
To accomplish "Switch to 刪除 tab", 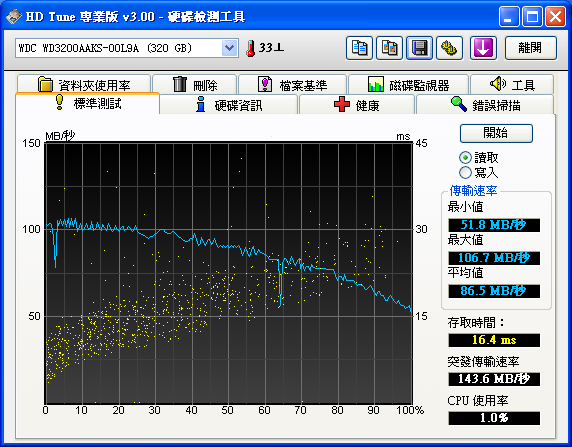I will pos(195,84).
